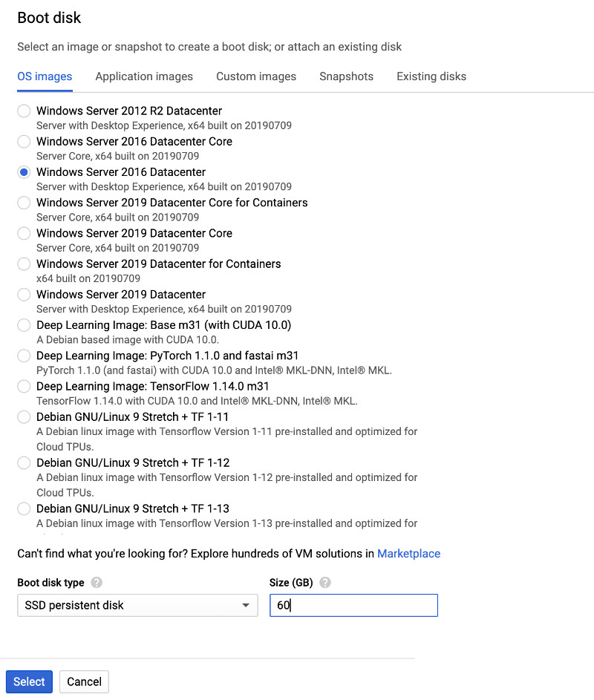Open the Marketplace link
The height and width of the screenshot is (700, 594).
coord(408,554)
